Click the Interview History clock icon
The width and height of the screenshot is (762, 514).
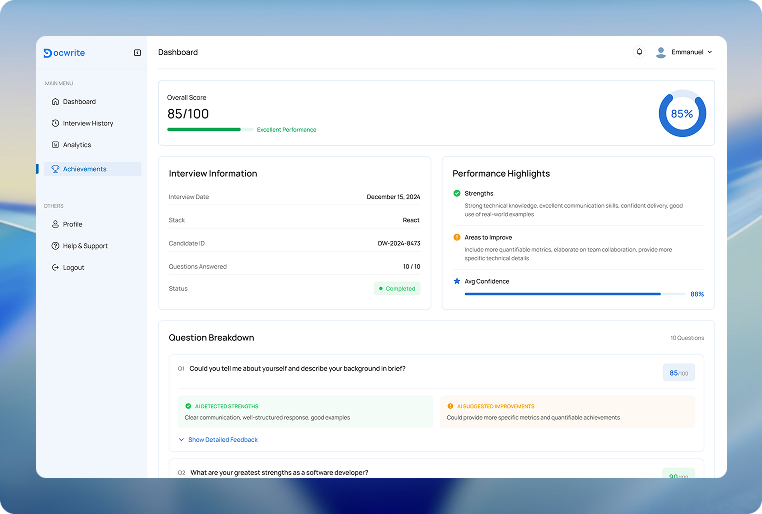click(55, 123)
